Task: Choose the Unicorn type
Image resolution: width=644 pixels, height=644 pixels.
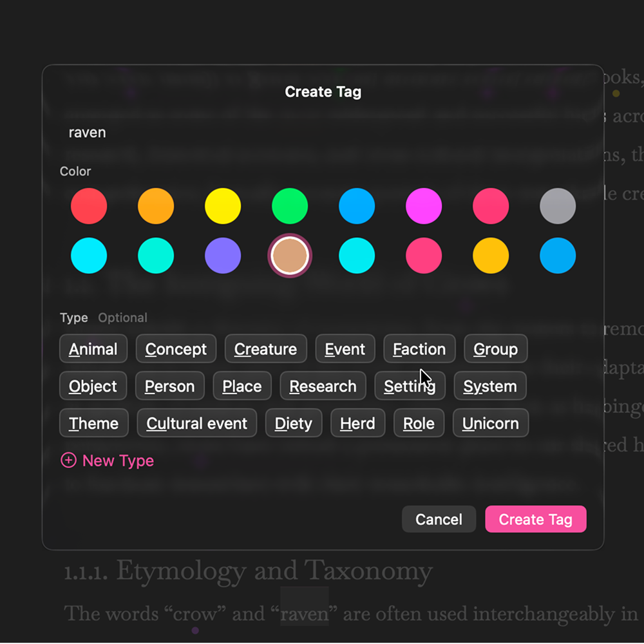Action: pyautogui.click(x=490, y=423)
